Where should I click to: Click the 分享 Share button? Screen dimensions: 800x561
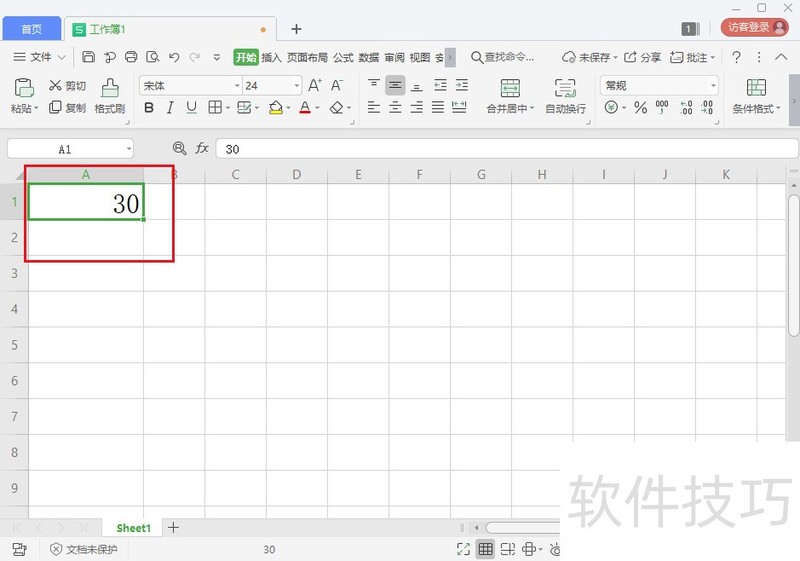[x=642, y=57]
